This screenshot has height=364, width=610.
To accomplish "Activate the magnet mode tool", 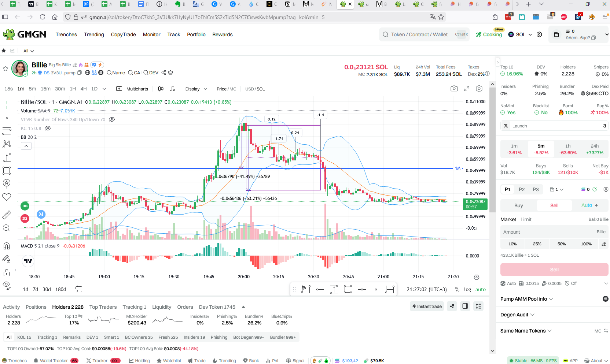I will (x=7, y=246).
